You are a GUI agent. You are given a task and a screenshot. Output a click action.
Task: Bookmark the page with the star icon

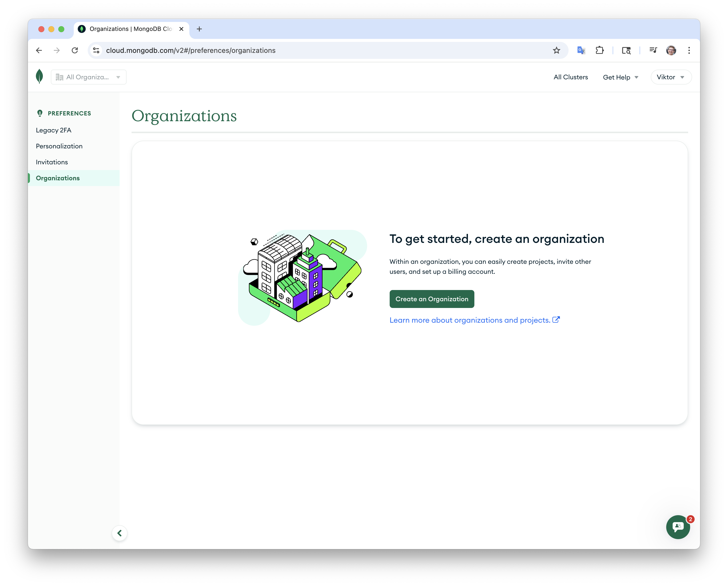(x=557, y=50)
